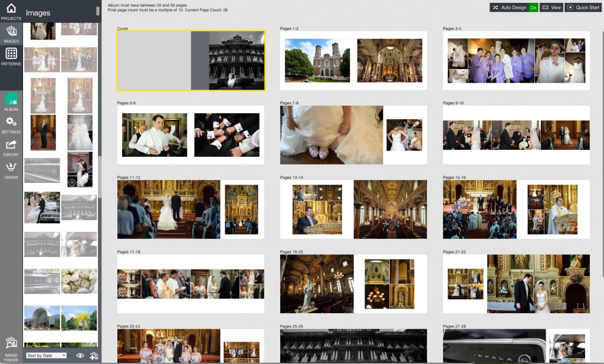Open the Pages 7-8 spread
This screenshot has height=364, width=604.
[353, 135]
